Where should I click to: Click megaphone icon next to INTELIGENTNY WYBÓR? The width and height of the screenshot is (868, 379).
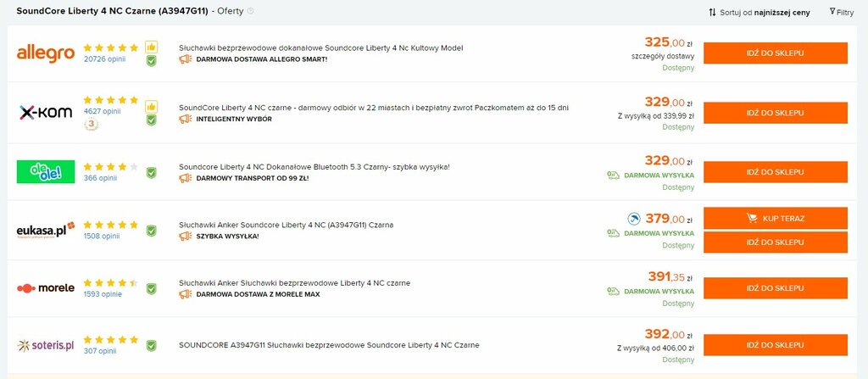(x=185, y=119)
